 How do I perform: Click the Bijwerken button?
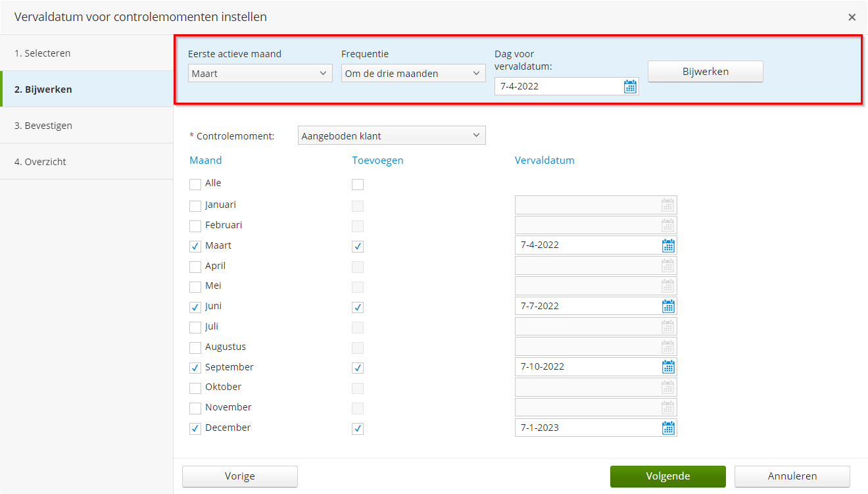point(705,71)
